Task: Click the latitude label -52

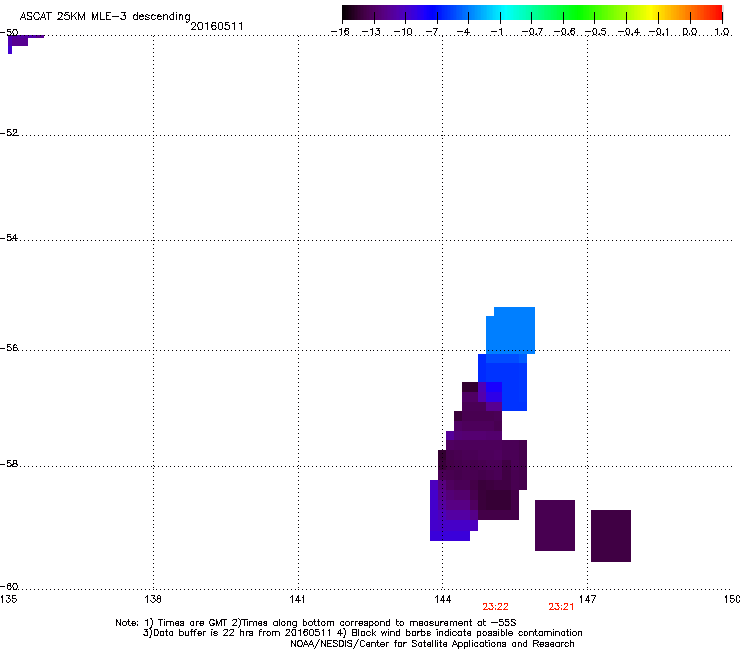Action: pyautogui.click(x=9, y=133)
